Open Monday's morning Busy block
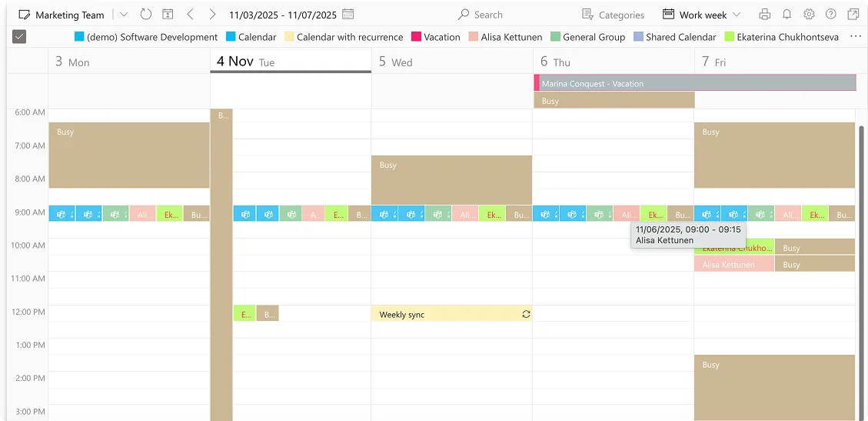 pos(129,155)
